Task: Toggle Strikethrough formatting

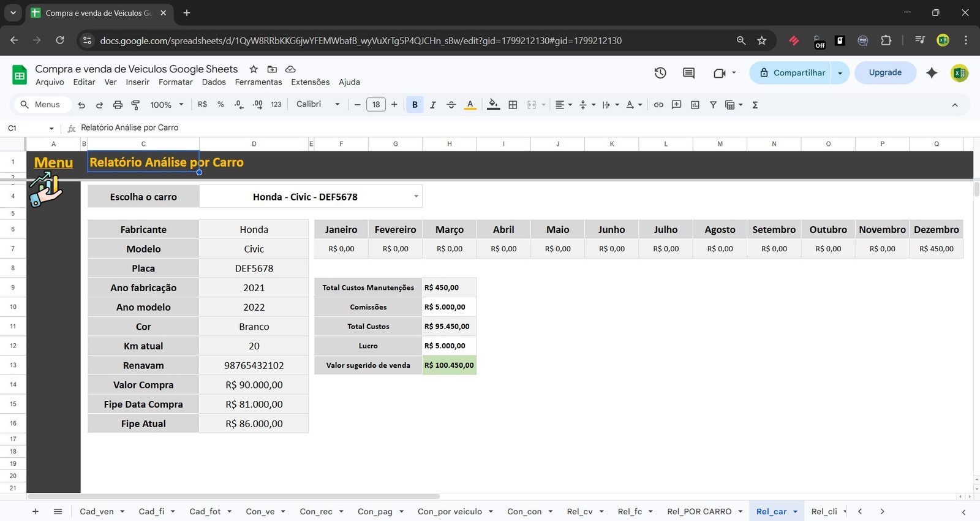Action: point(451,105)
